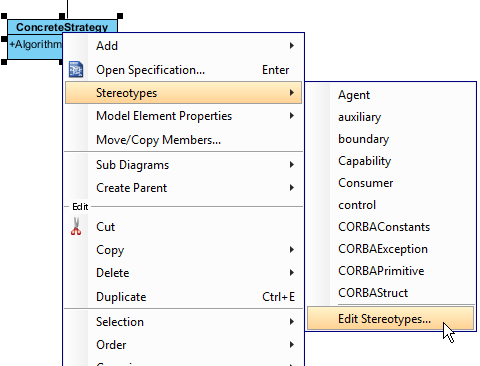Apply the CORBAPrimitive stereotype
480x366 pixels.
390,271
